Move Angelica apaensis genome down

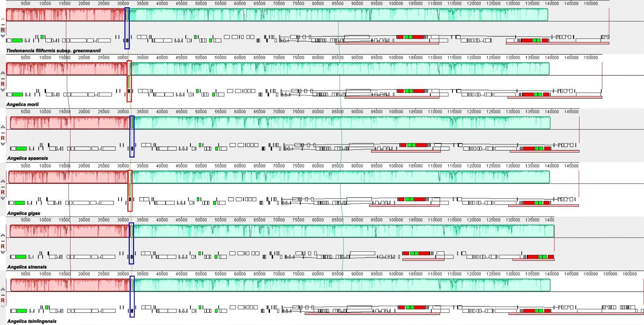pos(3,144)
